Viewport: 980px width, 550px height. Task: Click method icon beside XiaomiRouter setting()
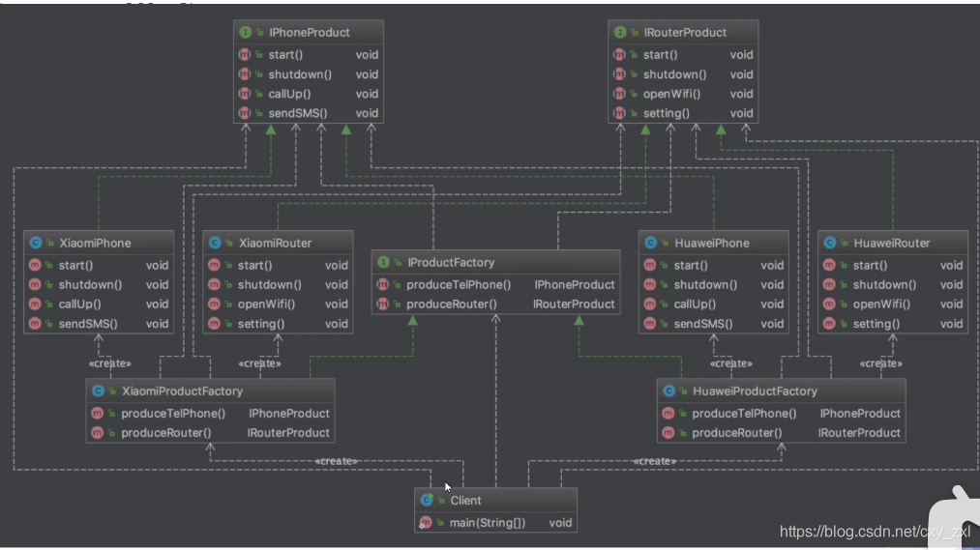[x=214, y=324]
